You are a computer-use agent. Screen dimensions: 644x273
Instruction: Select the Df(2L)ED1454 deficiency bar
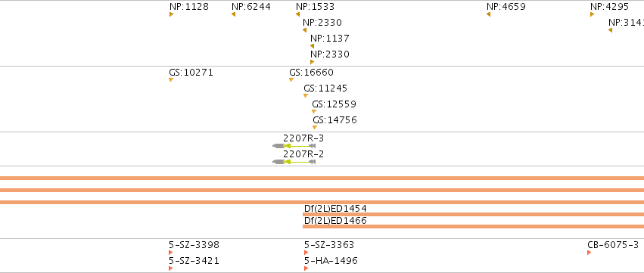click(x=473, y=214)
